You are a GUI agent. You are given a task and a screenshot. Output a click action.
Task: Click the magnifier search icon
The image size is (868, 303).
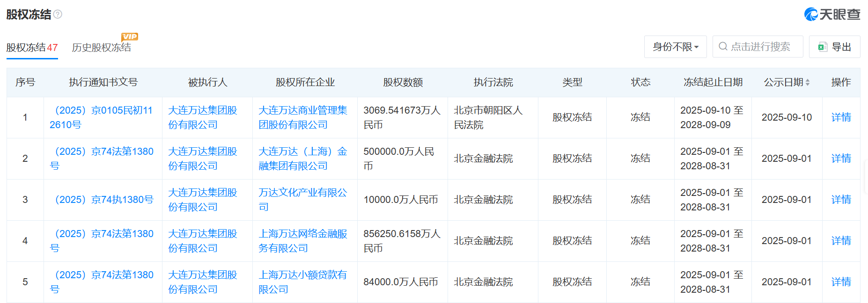723,47
